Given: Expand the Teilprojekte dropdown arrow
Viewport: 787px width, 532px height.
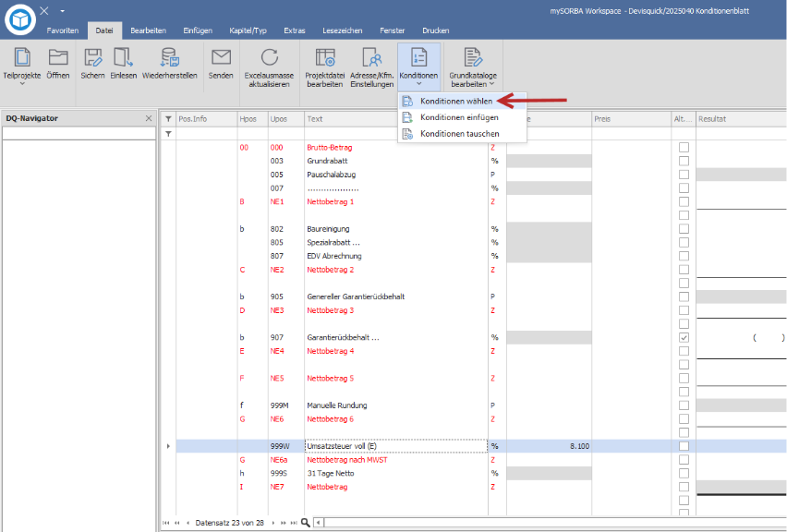Looking at the screenshot, I should pos(22,84).
